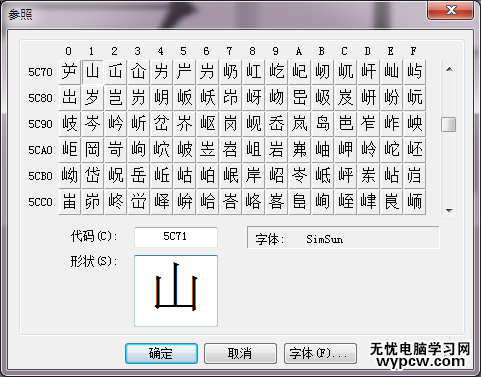This screenshot has height=377, width=481.
Task: Click the scrollbar up arrow of the character grid
Action: [x=449, y=69]
